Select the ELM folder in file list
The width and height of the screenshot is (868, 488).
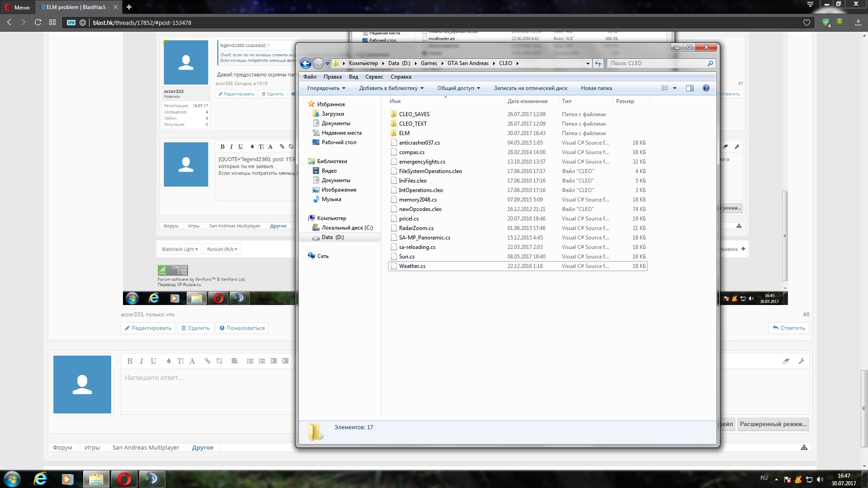click(x=404, y=133)
